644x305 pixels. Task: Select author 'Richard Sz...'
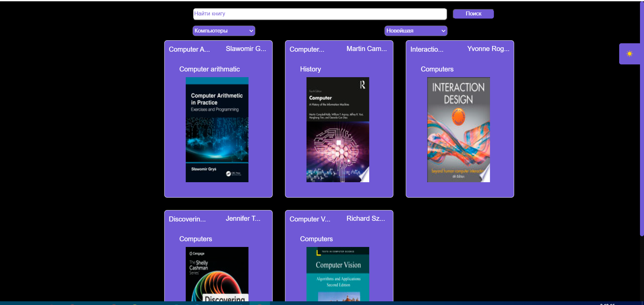click(x=366, y=218)
